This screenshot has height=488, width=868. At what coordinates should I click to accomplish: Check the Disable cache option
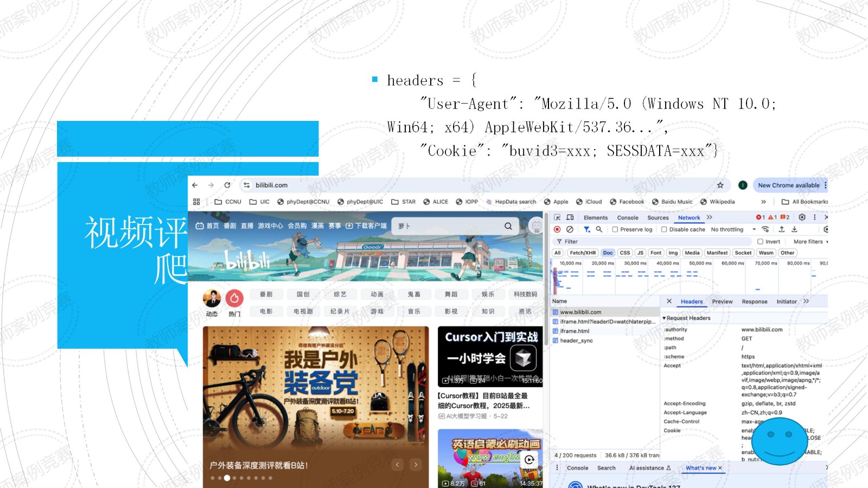(x=664, y=229)
